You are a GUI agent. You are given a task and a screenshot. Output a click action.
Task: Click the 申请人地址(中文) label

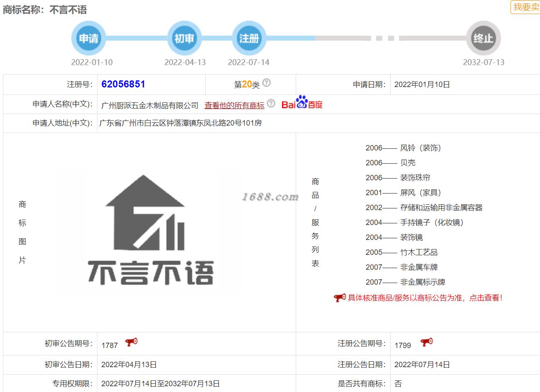click(63, 123)
